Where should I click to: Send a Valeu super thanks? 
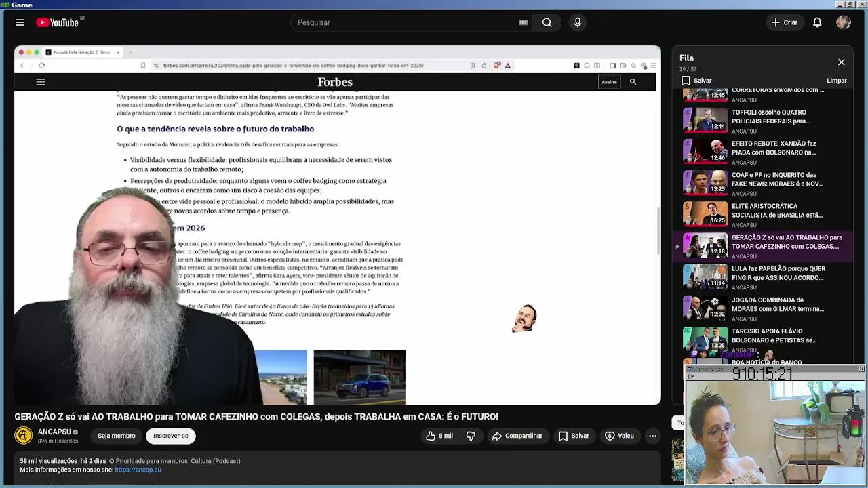point(619,436)
